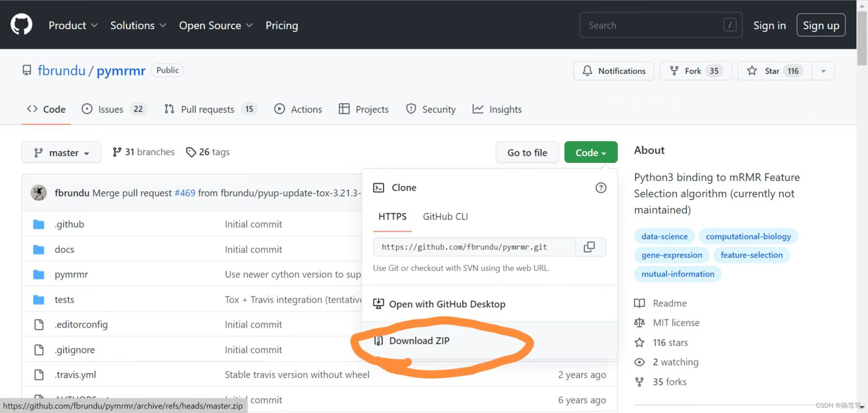868x413 pixels.
Task: Click the Sign in link
Action: (x=769, y=25)
